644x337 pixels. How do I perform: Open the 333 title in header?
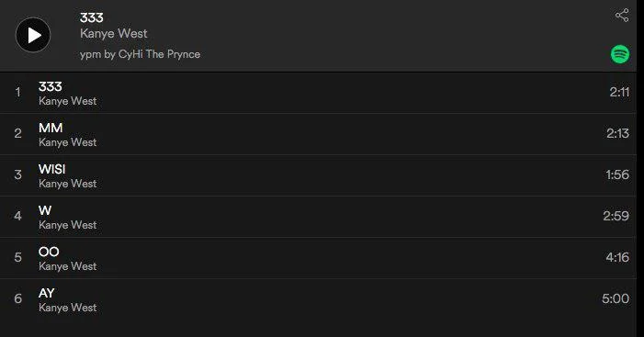pos(92,17)
